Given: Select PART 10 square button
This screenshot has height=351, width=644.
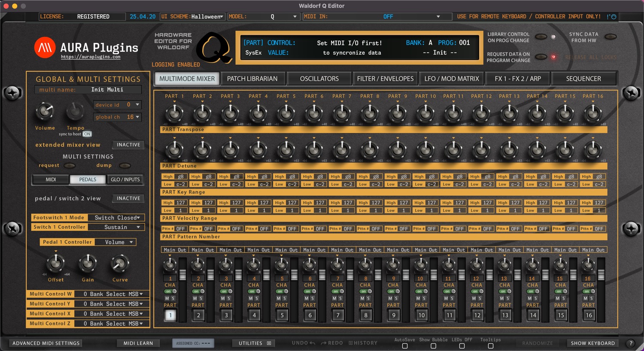Looking at the screenshot, I should tap(422, 315).
